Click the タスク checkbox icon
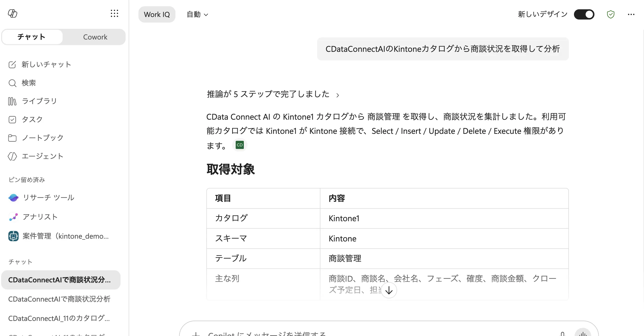This screenshot has height=336, width=644. 12,120
